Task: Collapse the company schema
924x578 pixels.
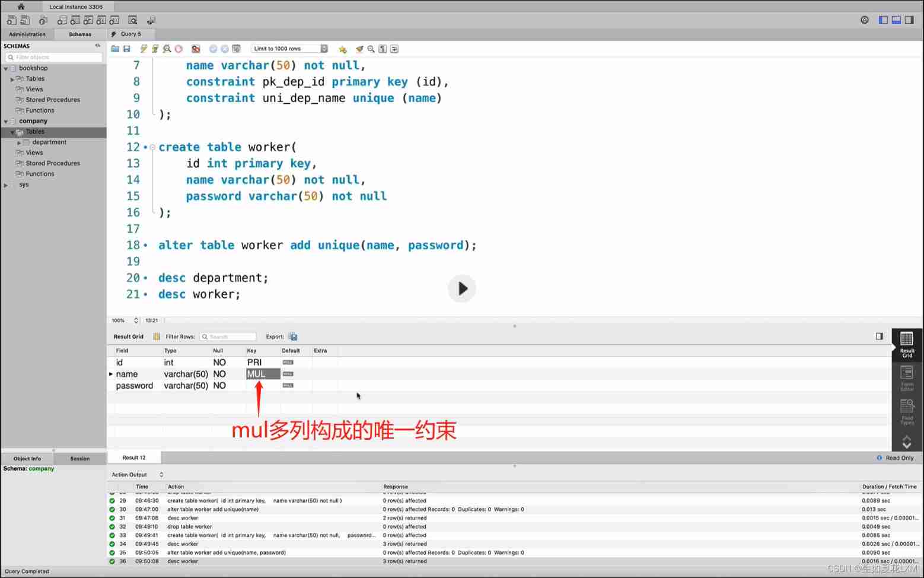Action: [x=6, y=122]
